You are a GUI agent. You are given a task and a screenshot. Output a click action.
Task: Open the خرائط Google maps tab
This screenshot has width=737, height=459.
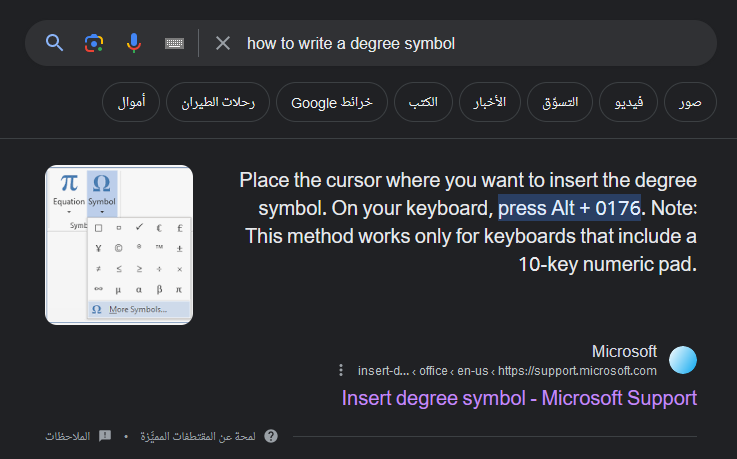(x=332, y=102)
